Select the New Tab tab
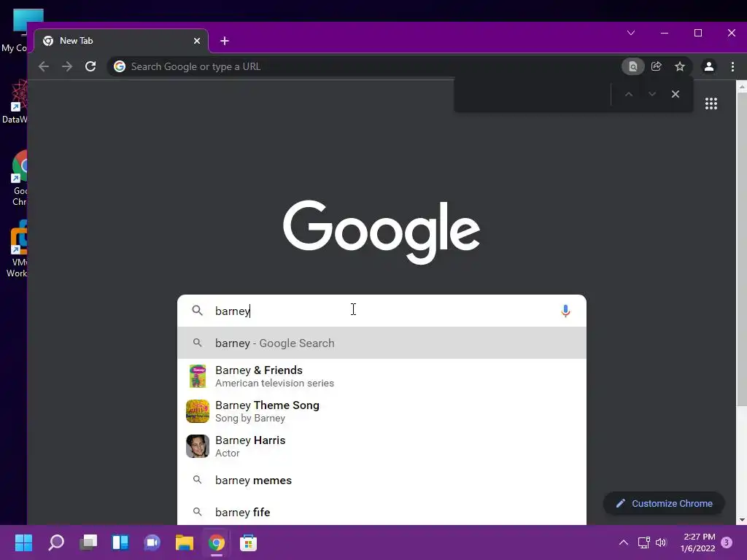Image resolution: width=747 pixels, height=560 pixels. click(121, 41)
